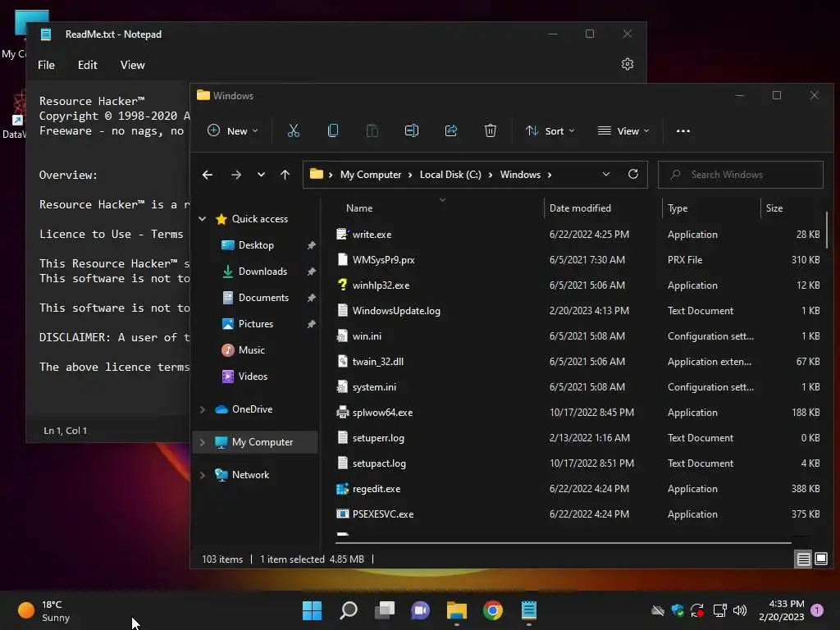The image size is (840, 630).
Task: Open the See more ellipsis menu
Action: 683,130
